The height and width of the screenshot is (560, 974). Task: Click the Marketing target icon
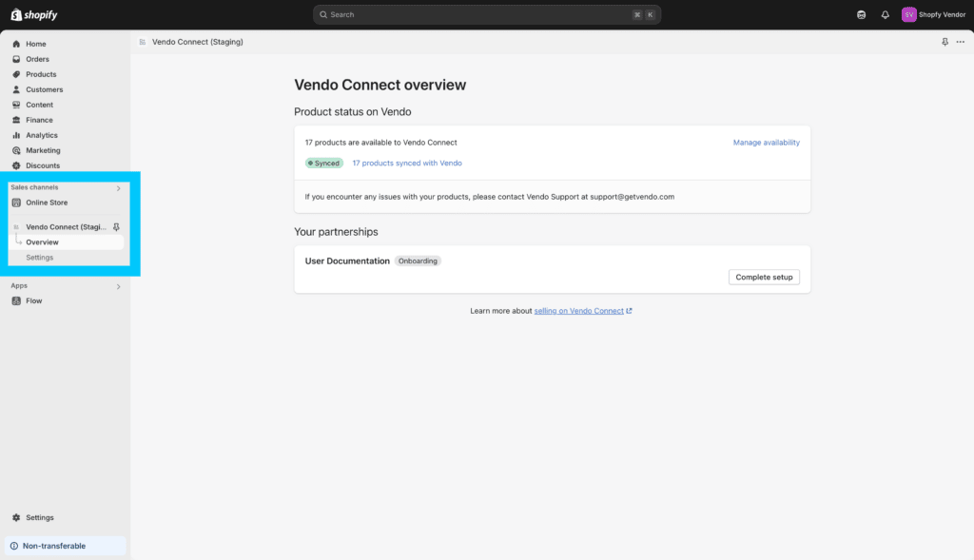click(16, 150)
